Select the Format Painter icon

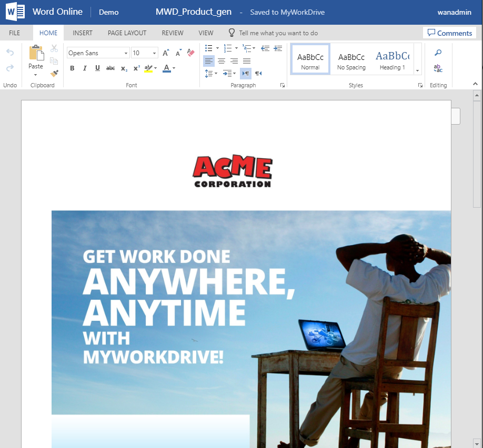click(54, 73)
